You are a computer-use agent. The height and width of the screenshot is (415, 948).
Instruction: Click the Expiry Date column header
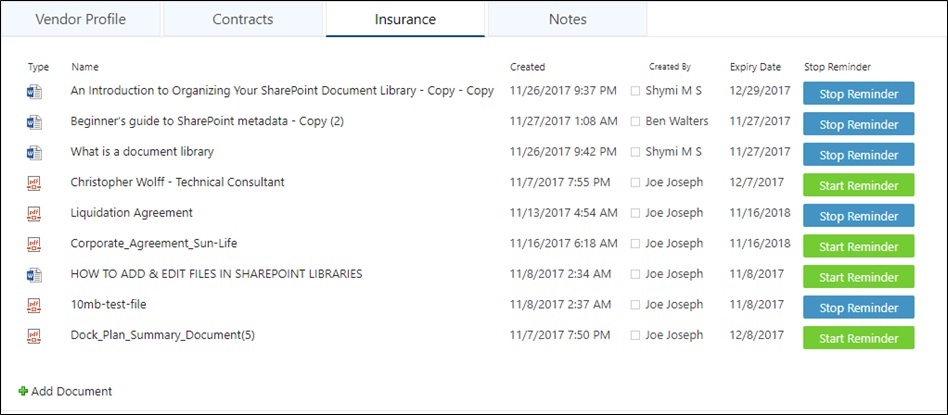coord(755,67)
